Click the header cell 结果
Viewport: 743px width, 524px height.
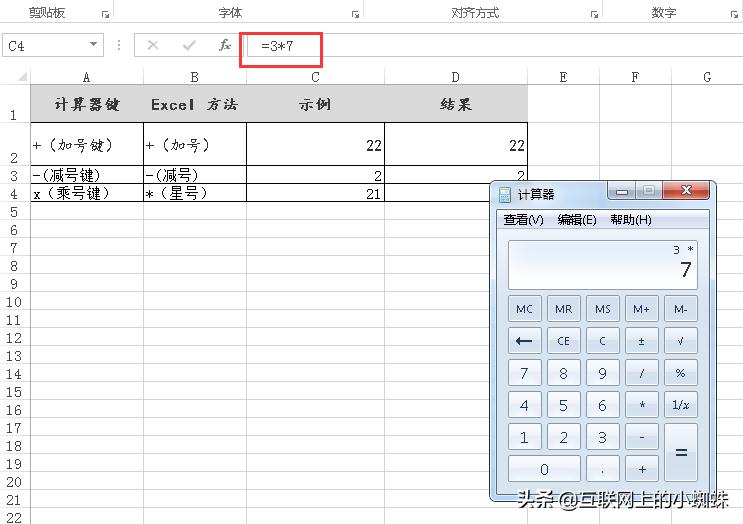[x=456, y=104]
